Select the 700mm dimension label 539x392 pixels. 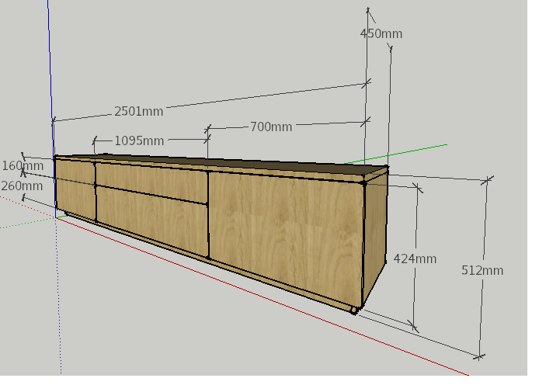click(271, 127)
